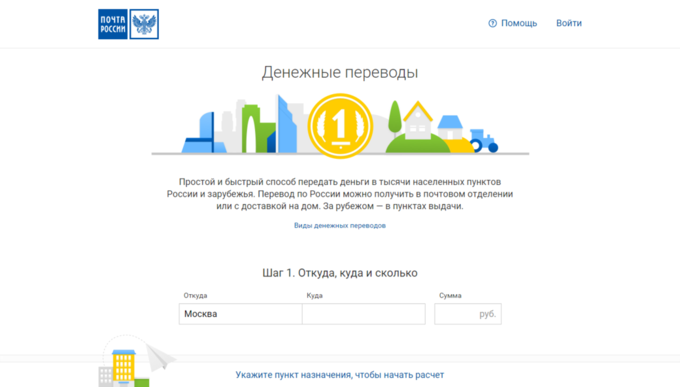This screenshot has width=680, height=387.
Task: Click the paper airplane illustration
Action: [x=160, y=357]
